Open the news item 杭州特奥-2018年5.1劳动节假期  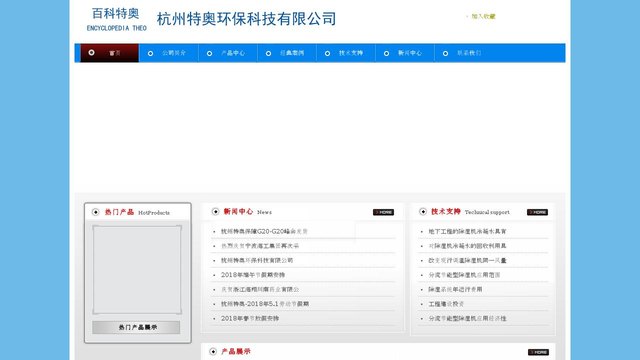[x=264, y=304]
